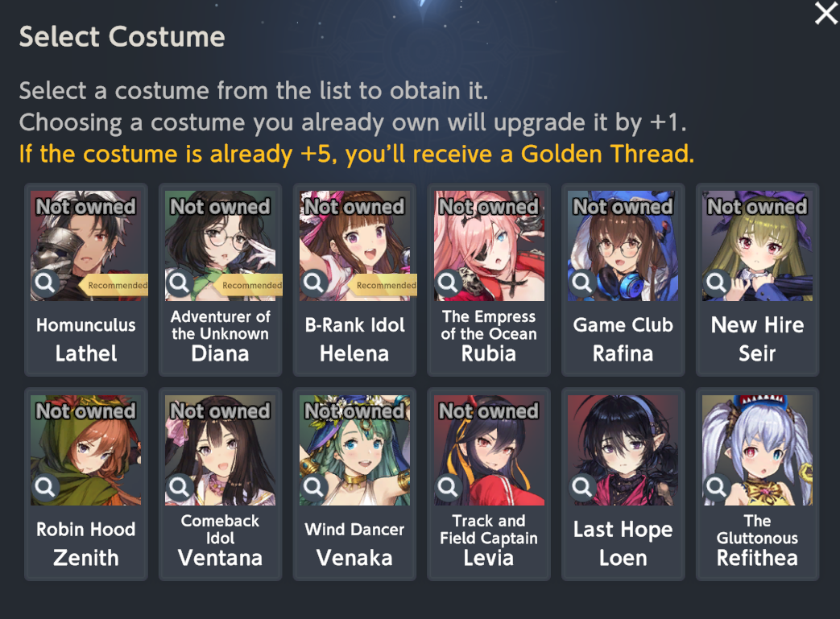
Task: Click magnifier on Track and Field Captain Levia
Action: tap(448, 487)
